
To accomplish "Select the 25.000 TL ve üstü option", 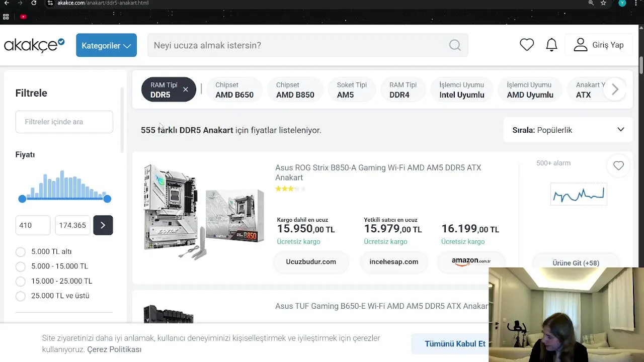I will (20, 296).
